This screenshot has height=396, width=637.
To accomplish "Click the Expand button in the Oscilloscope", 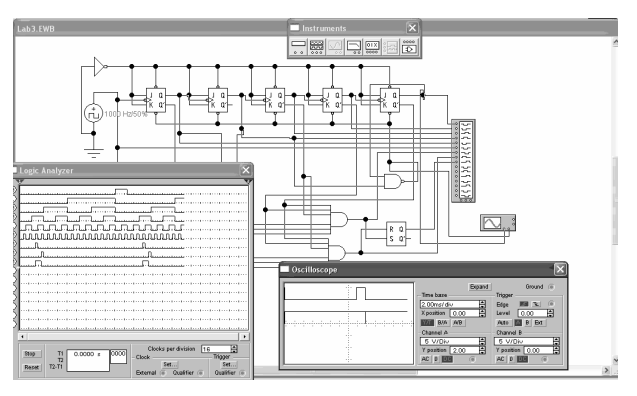I will (x=479, y=287).
